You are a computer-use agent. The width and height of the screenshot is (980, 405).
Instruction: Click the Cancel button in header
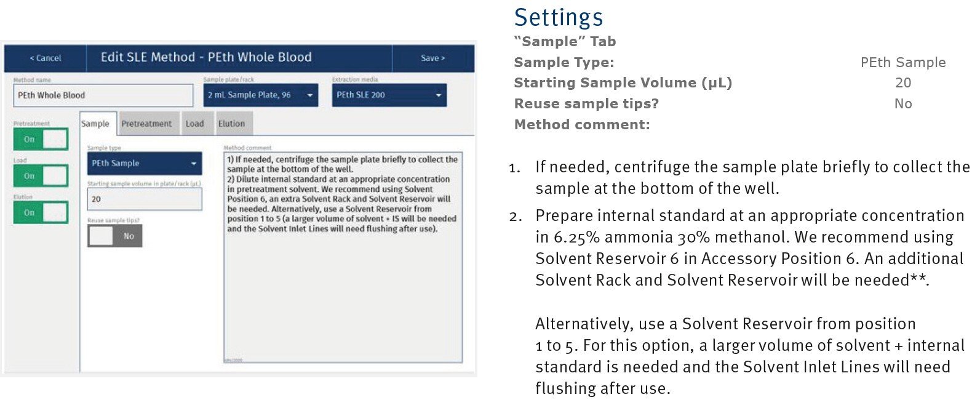tap(46, 58)
